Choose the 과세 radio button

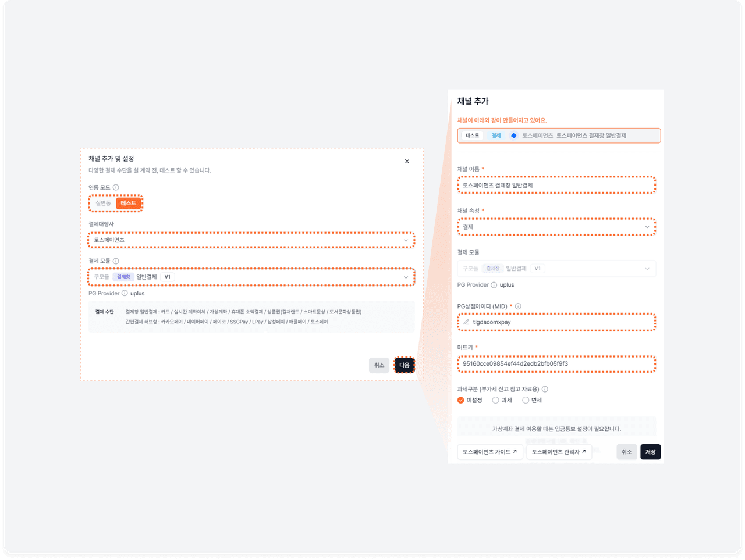coord(495,400)
